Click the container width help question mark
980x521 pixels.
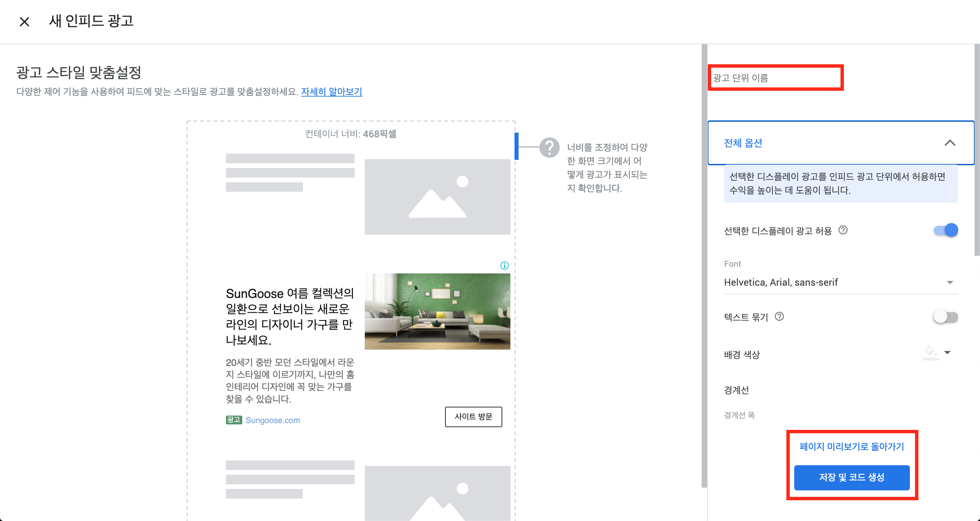(549, 147)
